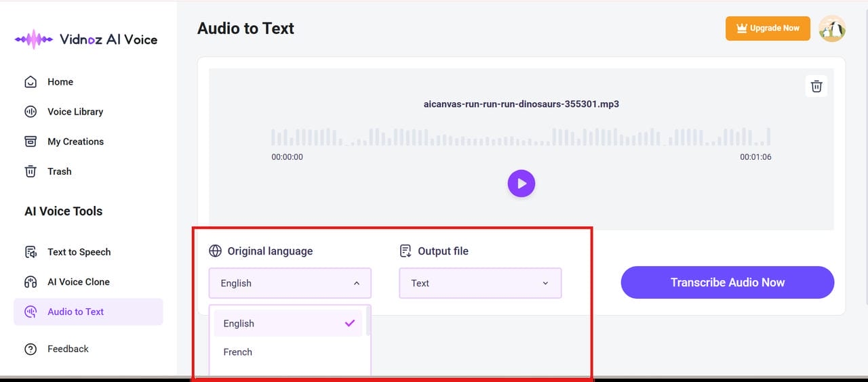Click the Trash icon in sidebar
868x382 pixels.
point(31,171)
